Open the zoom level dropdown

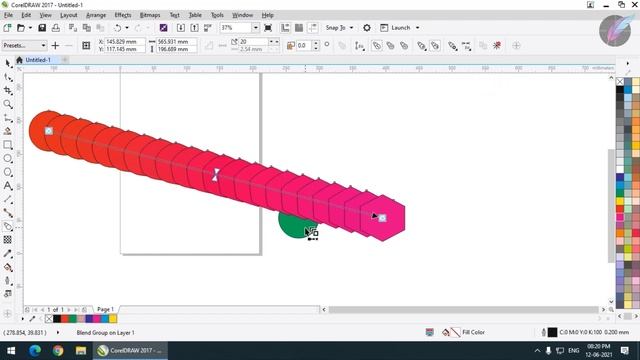pos(256,28)
